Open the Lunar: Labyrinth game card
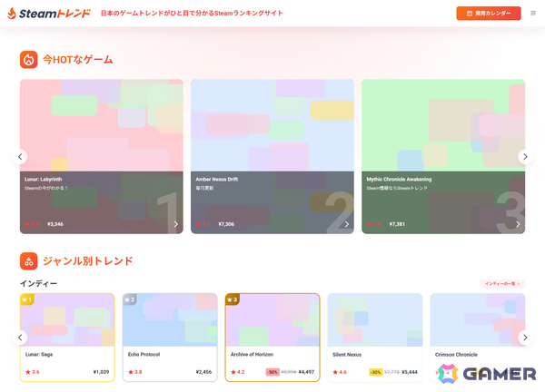545x392 pixels. pyautogui.click(x=102, y=157)
